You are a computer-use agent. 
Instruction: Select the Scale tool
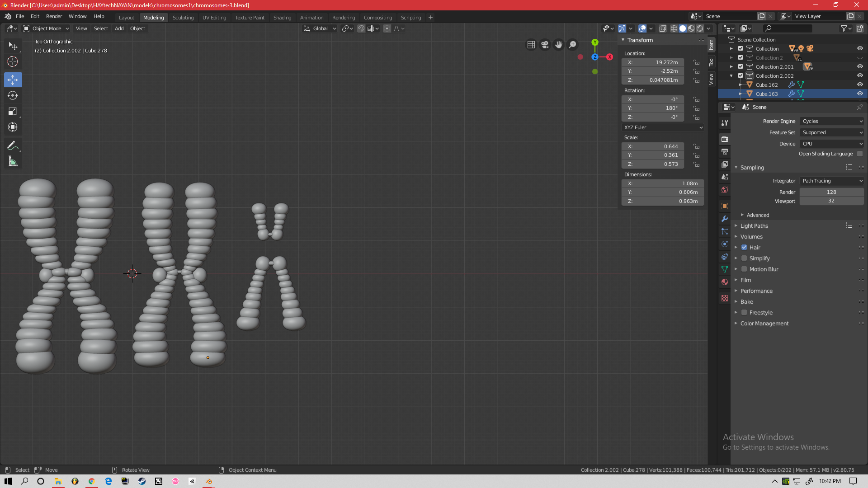13,111
